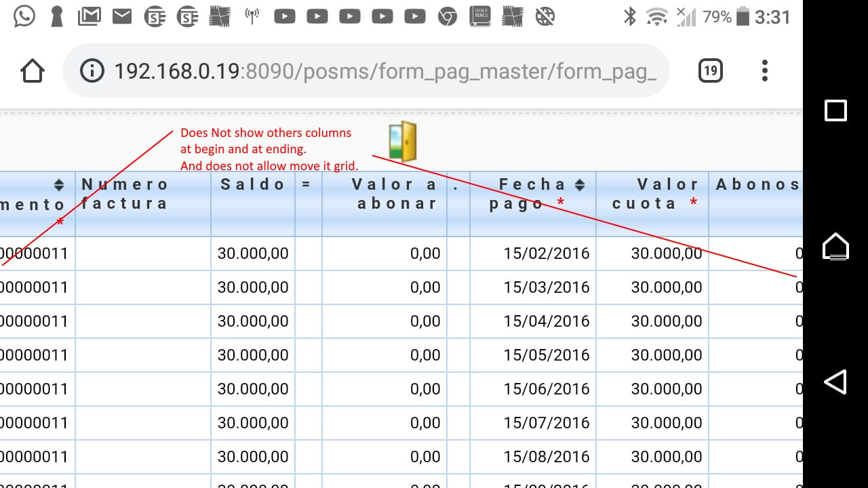
Task: Tap the Android back triangle button
Action: [835, 382]
